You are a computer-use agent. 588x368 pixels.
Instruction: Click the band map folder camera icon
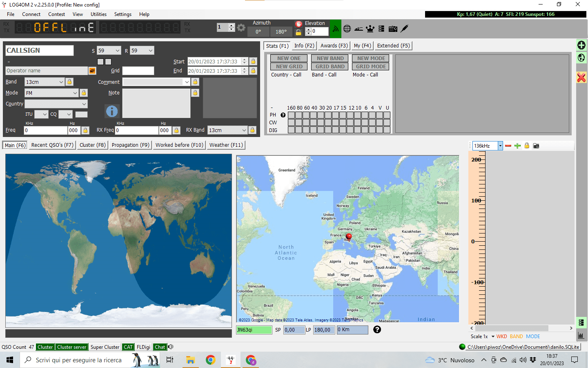(x=536, y=146)
